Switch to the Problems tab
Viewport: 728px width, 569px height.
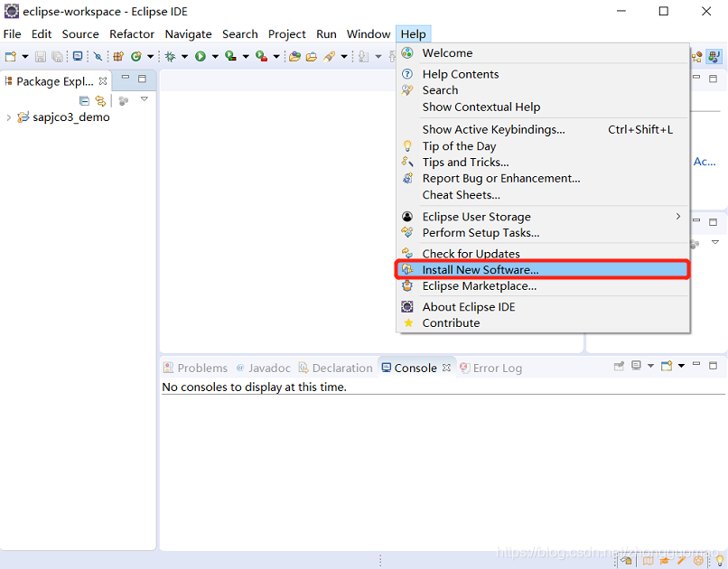(x=195, y=368)
